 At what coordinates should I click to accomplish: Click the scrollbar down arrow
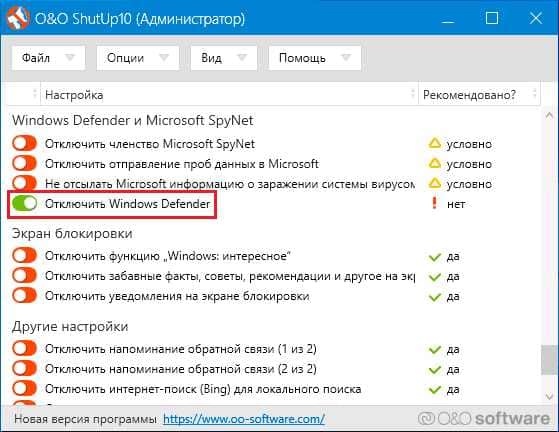click(x=549, y=396)
